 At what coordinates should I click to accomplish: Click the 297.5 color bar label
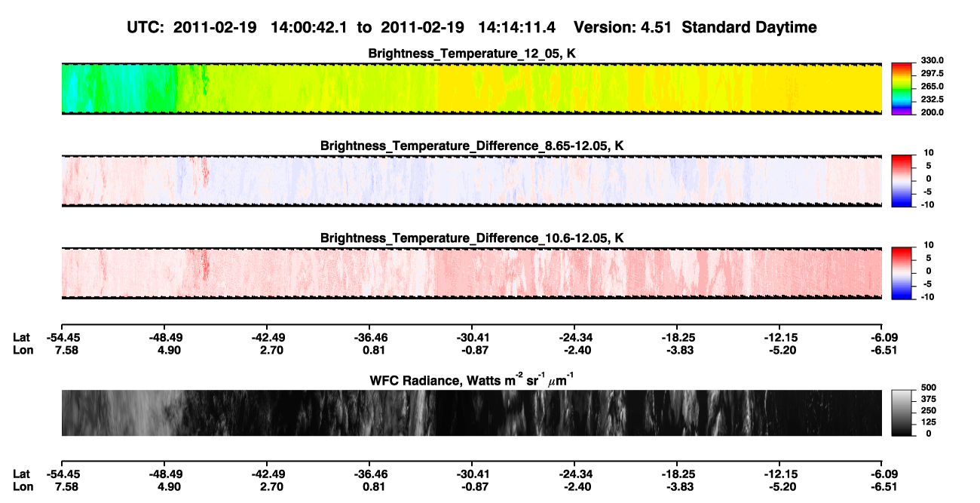click(x=932, y=73)
